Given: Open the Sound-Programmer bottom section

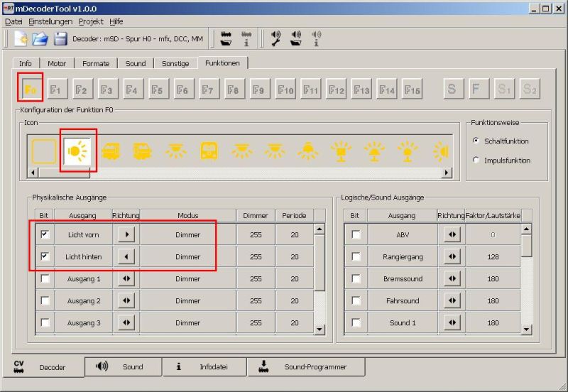Looking at the screenshot, I should pyautogui.click(x=306, y=367).
